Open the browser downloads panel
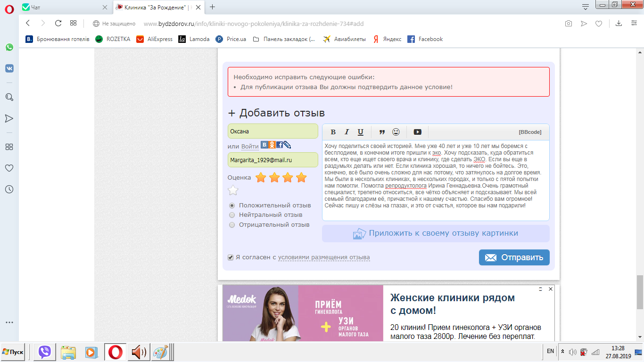This screenshot has width=644, height=362. tap(619, 24)
